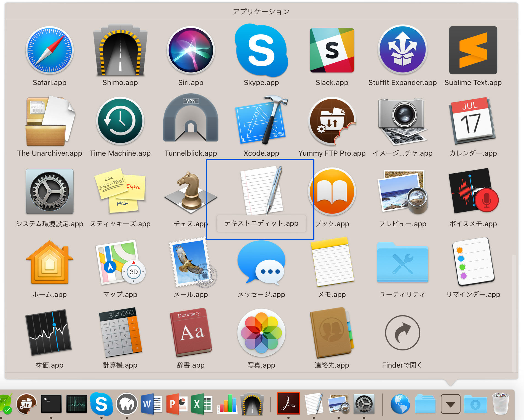The height and width of the screenshot is (420, 524).
Task: Click Skype icon in the Dock
Action: tap(101, 404)
